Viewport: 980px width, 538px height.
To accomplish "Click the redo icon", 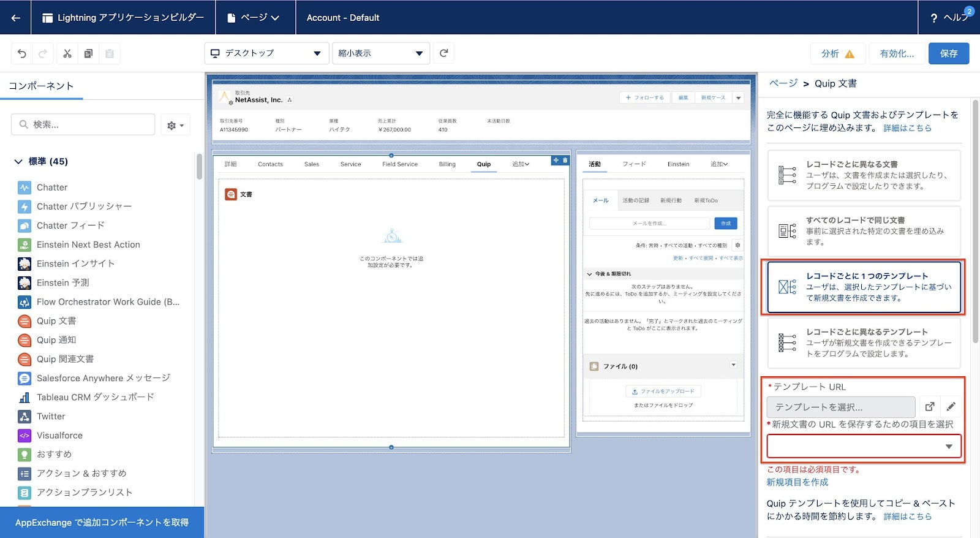I will coord(43,54).
